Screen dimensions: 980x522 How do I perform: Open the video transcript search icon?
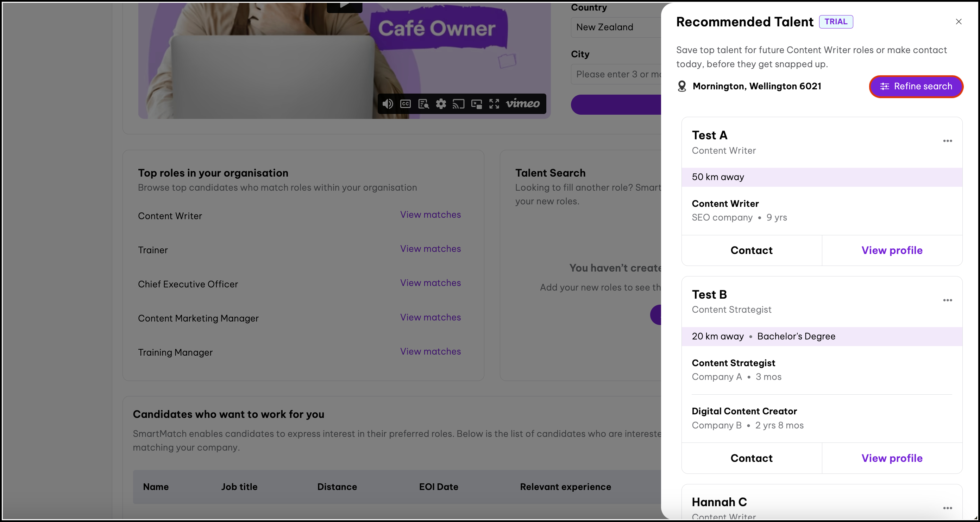pos(423,104)
